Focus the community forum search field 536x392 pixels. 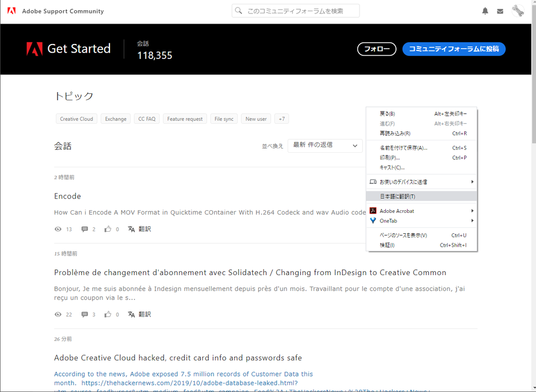tap(296, 11)
